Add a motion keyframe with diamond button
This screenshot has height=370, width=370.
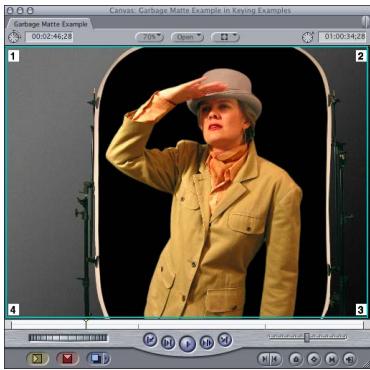pos(314,359)
